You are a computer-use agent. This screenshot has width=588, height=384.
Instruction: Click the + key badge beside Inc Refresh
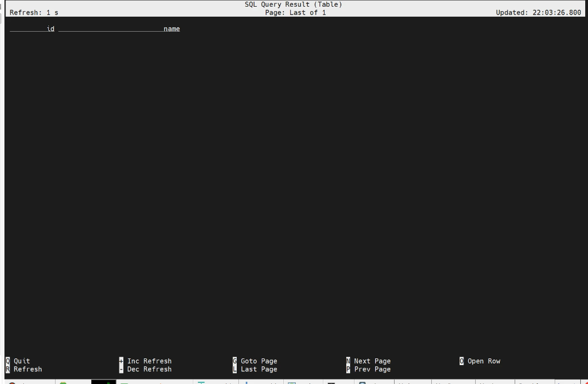coord(121,361)
